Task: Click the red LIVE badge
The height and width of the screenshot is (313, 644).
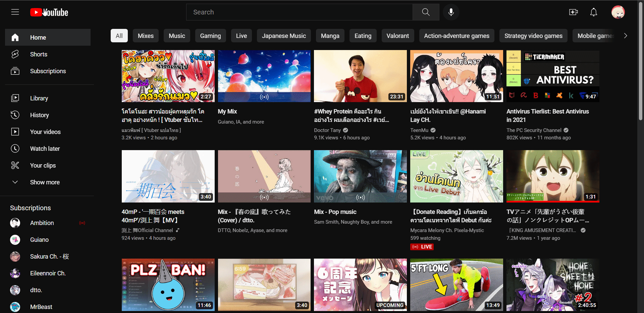Action: [422, 247]
